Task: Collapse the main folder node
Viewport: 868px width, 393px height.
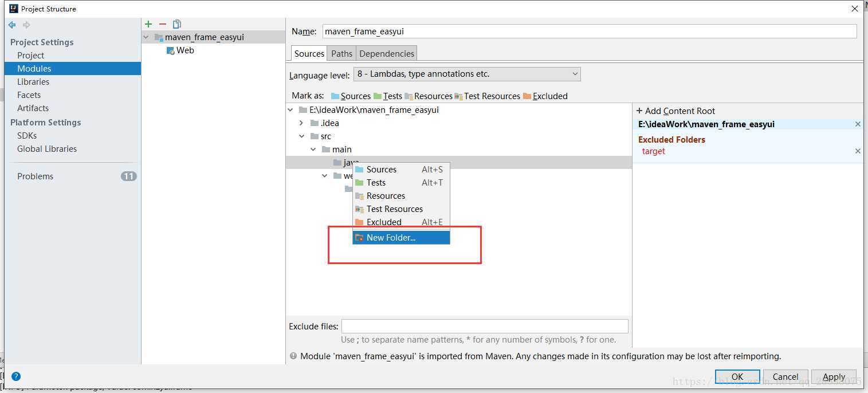Action: [313, 150]
